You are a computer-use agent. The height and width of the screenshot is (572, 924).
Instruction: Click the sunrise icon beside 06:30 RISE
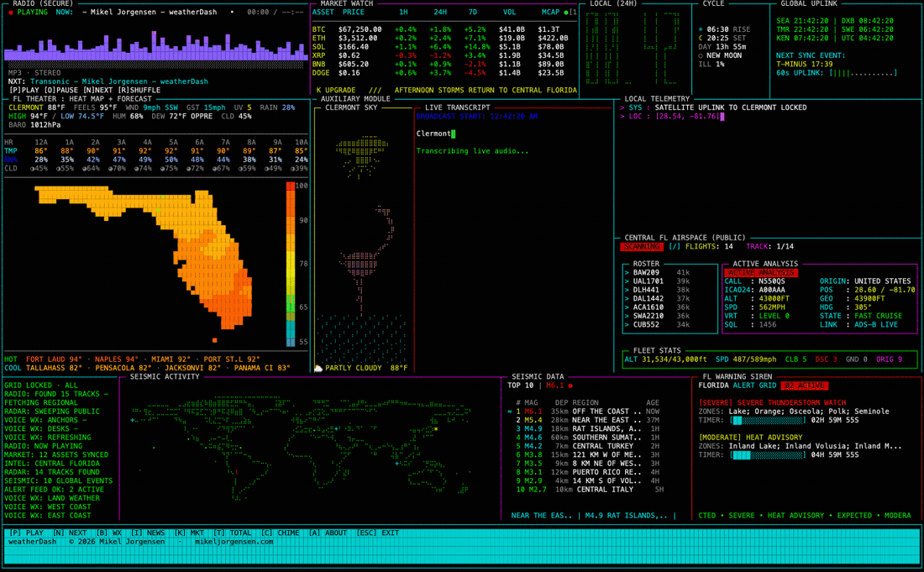point(701,29)
